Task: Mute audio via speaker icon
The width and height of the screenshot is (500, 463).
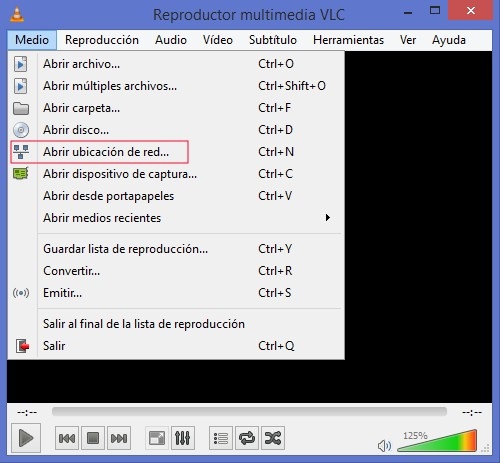Action: click(384, 445)
